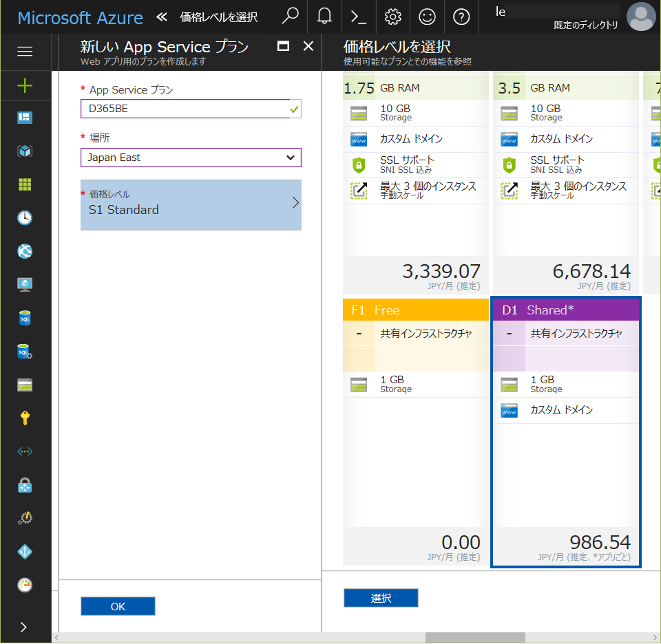Click the App Service プラン name field
Screen dimensions: 661x644
pos(191,109)
